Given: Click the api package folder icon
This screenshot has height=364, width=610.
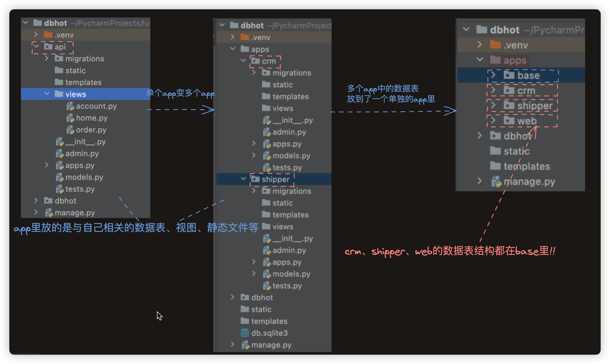Looking at the screenshot, I should tap(48, 47).
